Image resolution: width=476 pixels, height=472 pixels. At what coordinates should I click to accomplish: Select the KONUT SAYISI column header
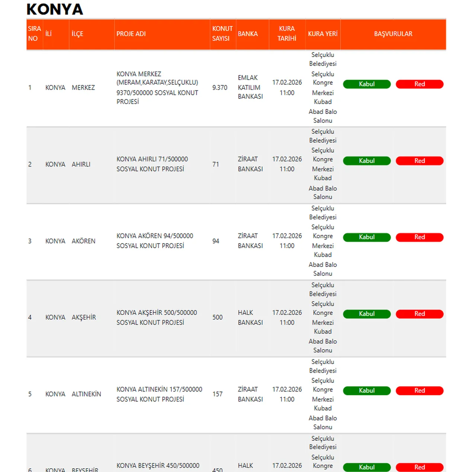[222, 34]
